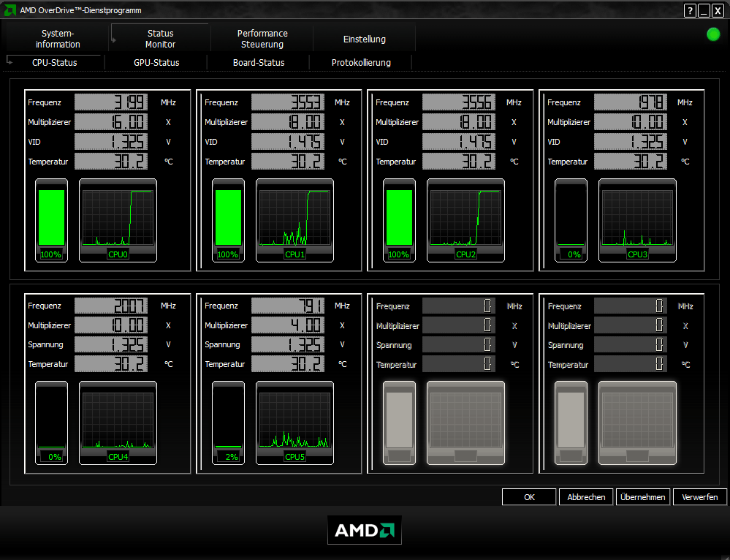Click the CPU1 usage graph
This screenshot has height=560, width=730.
[294, 220]
